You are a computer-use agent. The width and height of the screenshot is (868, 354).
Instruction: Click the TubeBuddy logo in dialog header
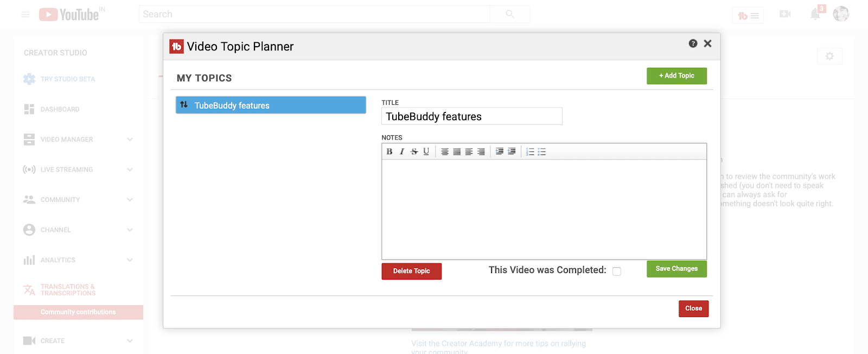(x=176, y=47)
